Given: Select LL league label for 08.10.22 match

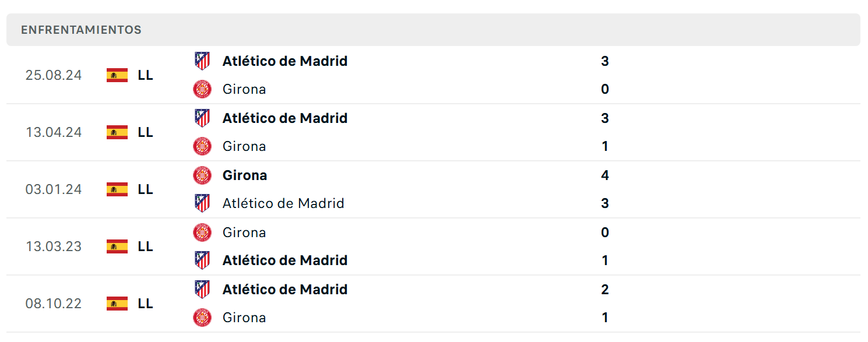Looking at the screenshot, I should tap(146, 304).
